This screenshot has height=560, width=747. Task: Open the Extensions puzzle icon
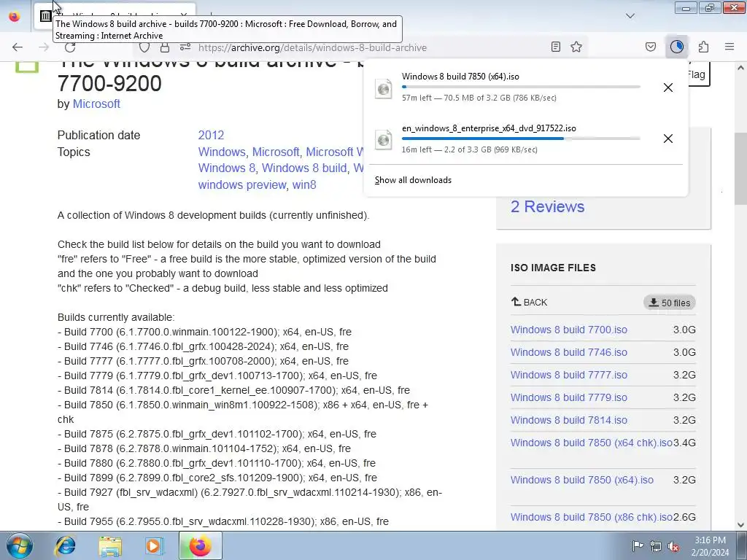click(x=703, y=47)
